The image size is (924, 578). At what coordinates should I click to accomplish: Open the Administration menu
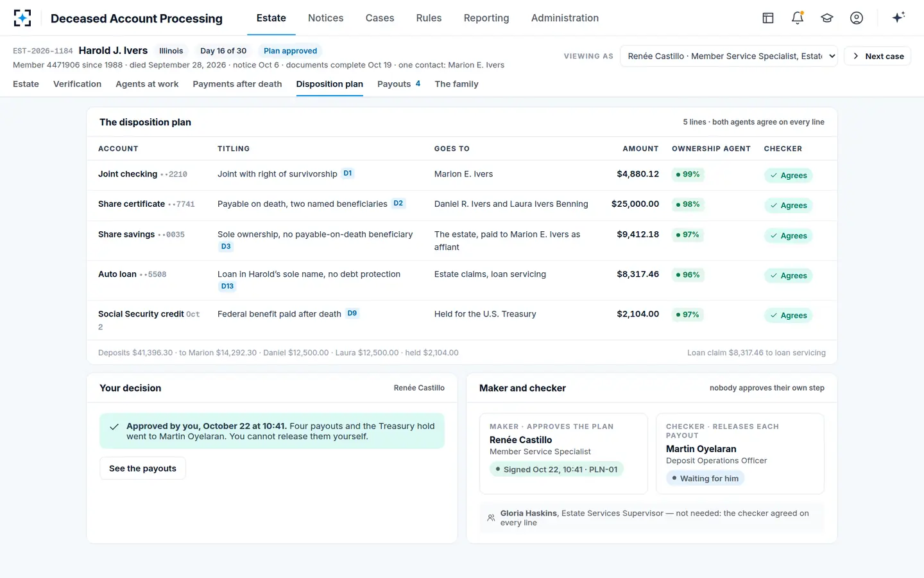(565, 18)
